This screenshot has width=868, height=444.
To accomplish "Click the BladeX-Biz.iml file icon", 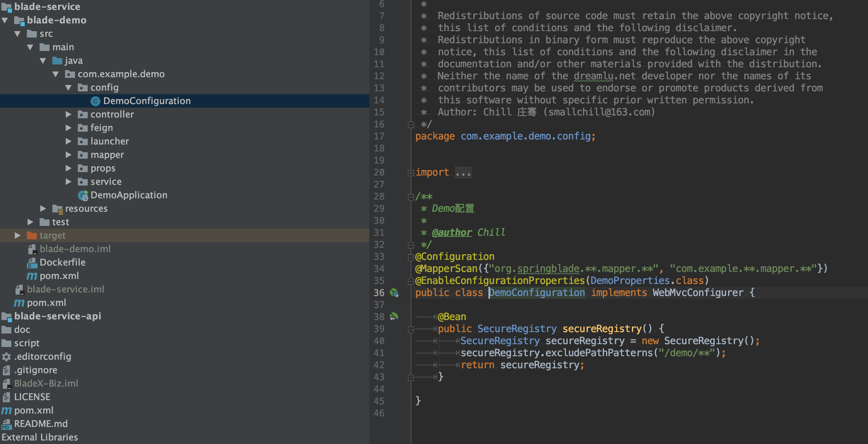I will (7, 384).
